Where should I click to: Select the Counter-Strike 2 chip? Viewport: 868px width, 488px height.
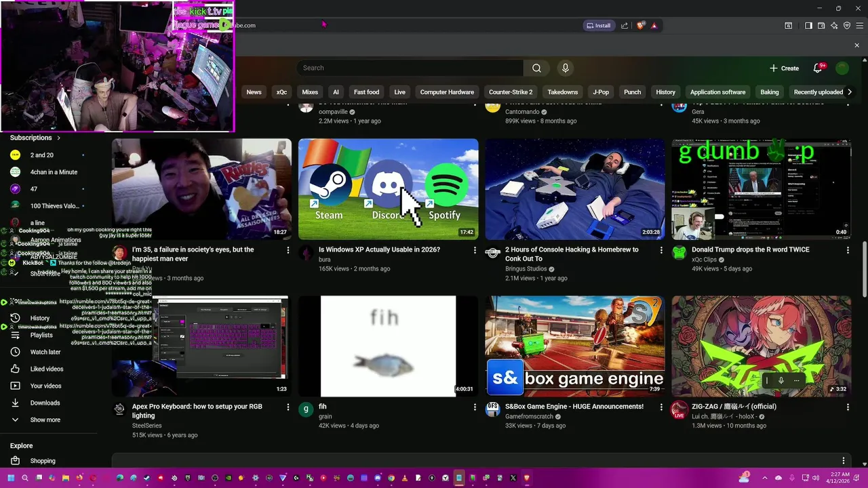point(511,92)
